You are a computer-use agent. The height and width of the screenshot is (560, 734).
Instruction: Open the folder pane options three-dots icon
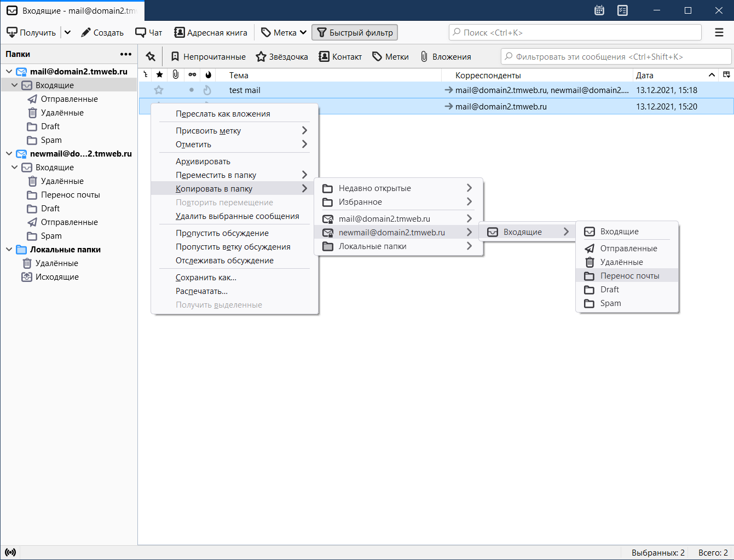126,54
